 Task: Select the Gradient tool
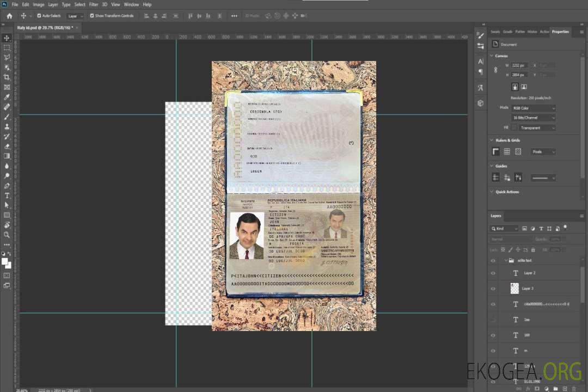click(x=7, y=156)
